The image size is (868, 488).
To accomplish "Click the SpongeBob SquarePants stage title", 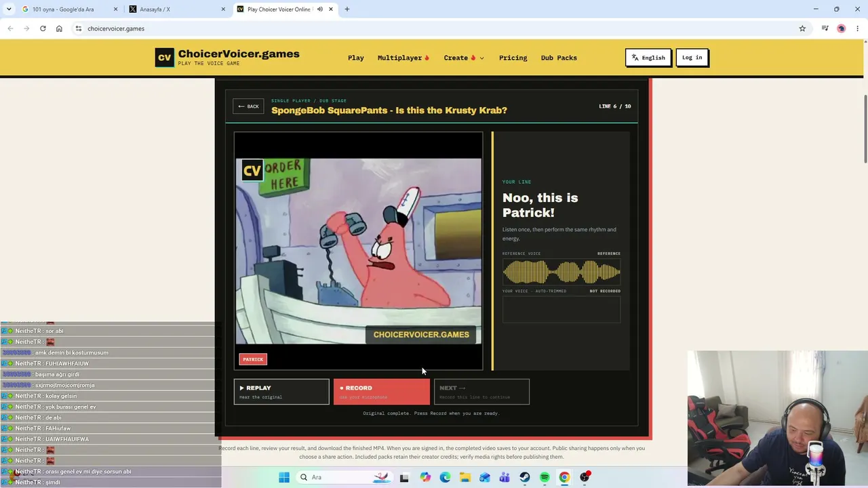I will coord(389,110).
